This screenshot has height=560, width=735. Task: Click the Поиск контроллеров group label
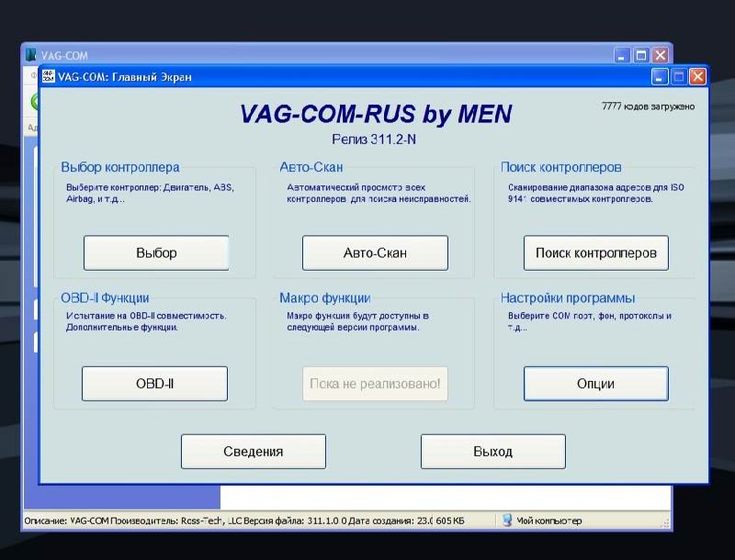[x=561, y=167]
